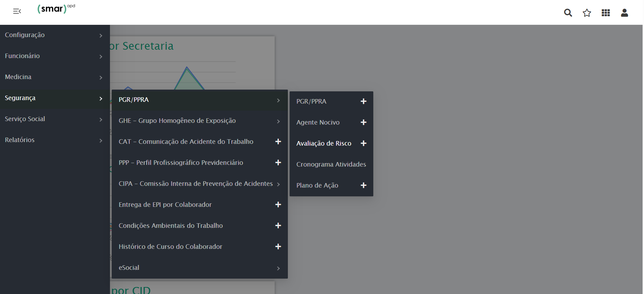
Task: Expand the Medicina sidebar section
Action: tap(55, 77)
